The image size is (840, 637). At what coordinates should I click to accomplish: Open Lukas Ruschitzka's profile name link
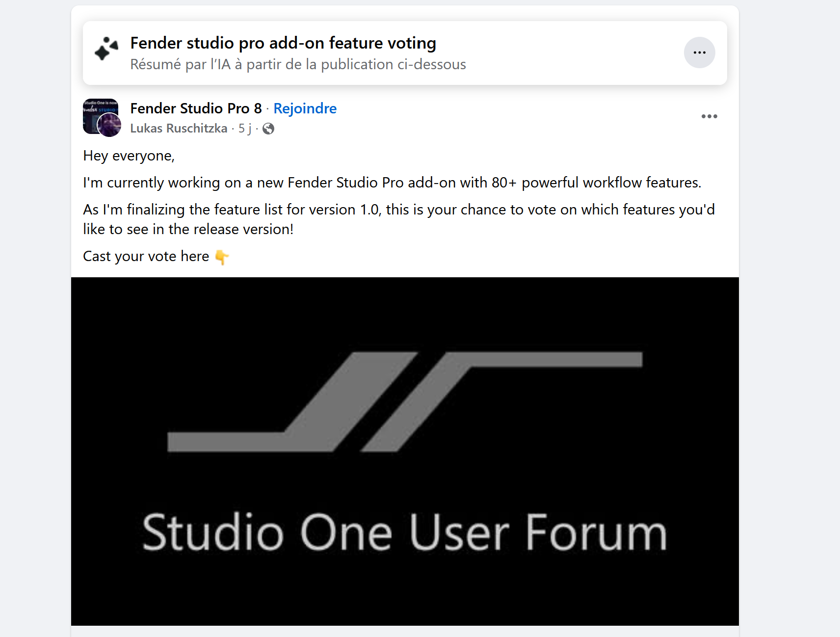(x=179, y=129)
